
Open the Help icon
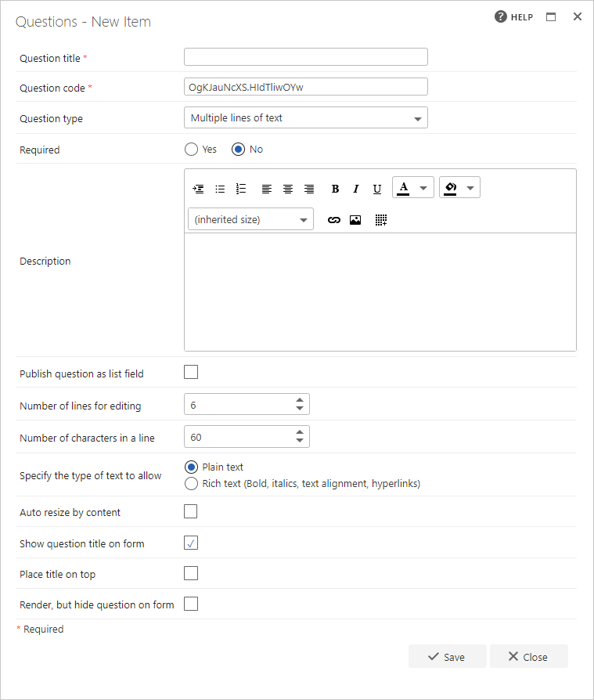(501, 16)
